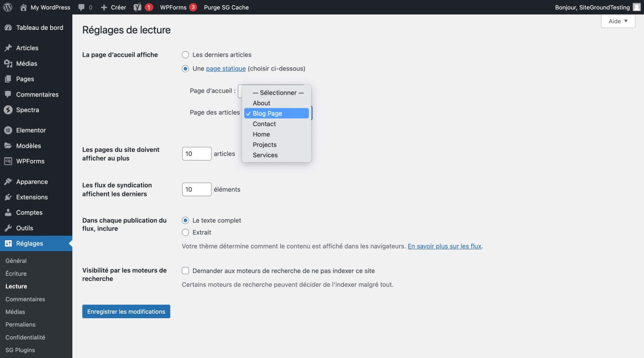The image size is (644, 358).
Task: Open En savoir plus sur les flux link
Action: pyautogui.click(x=444, y=246)
